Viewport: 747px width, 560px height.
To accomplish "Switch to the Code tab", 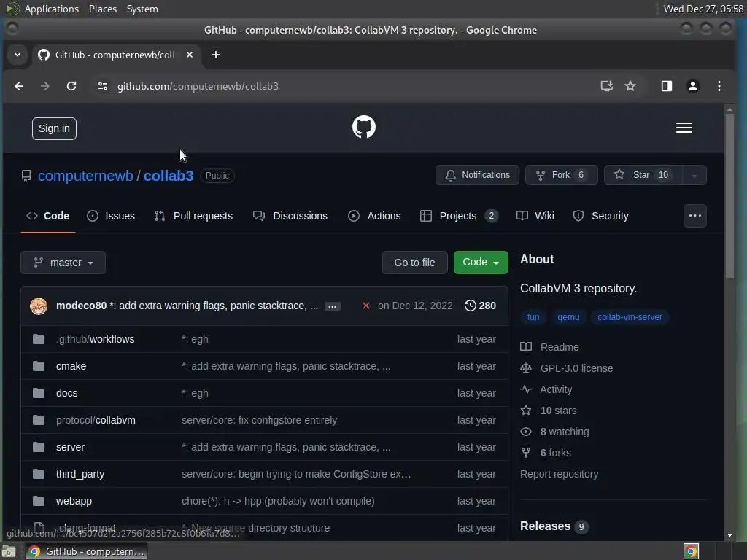I will (47, 216).
